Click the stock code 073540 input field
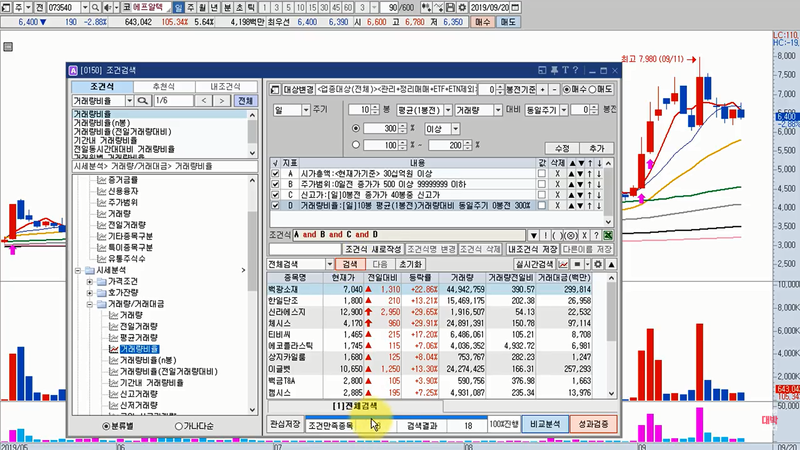This screenshot has height=450, width=800. [63, 8]
